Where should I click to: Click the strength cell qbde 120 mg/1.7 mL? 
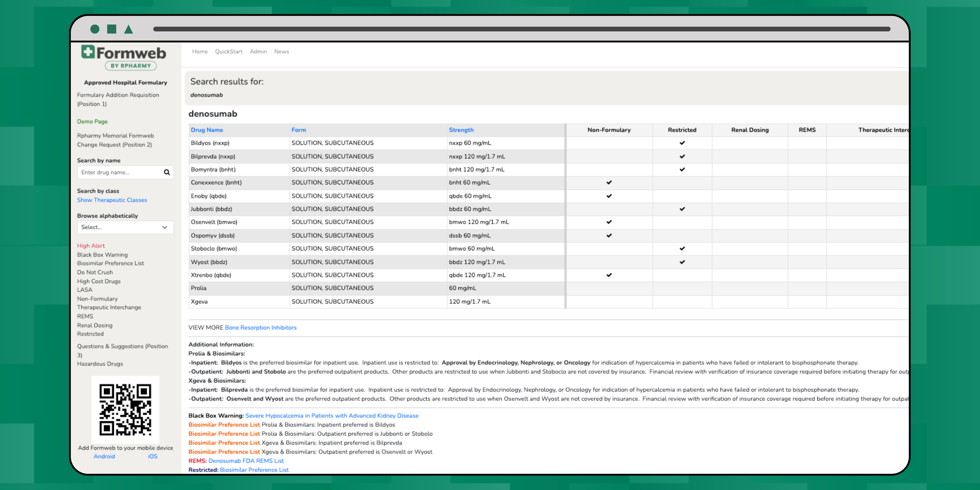click(x=477, y=275)
